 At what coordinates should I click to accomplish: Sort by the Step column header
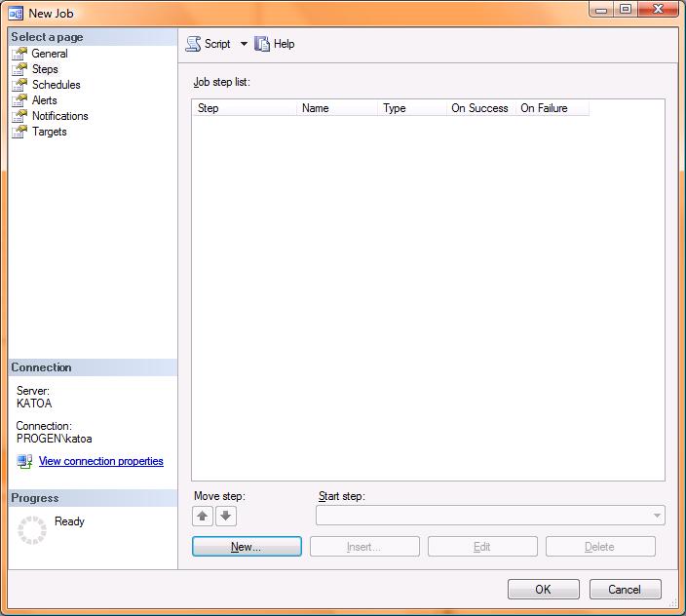(245, 108)
